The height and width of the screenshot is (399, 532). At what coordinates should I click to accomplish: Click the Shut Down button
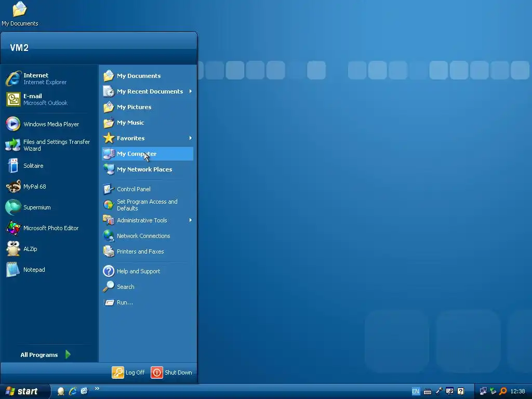(x=171, y=372)
